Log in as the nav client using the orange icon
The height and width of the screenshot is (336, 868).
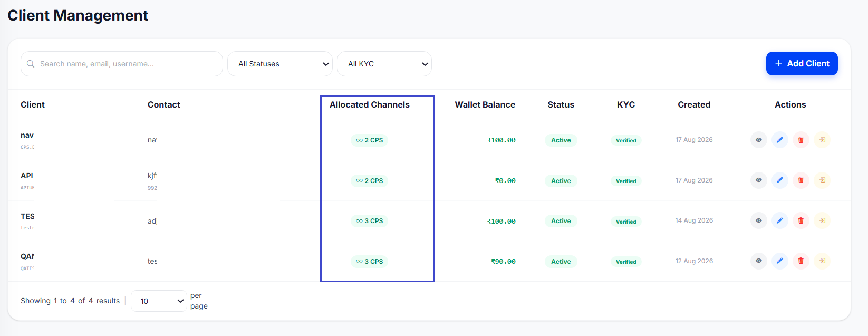tap(822, 140)
